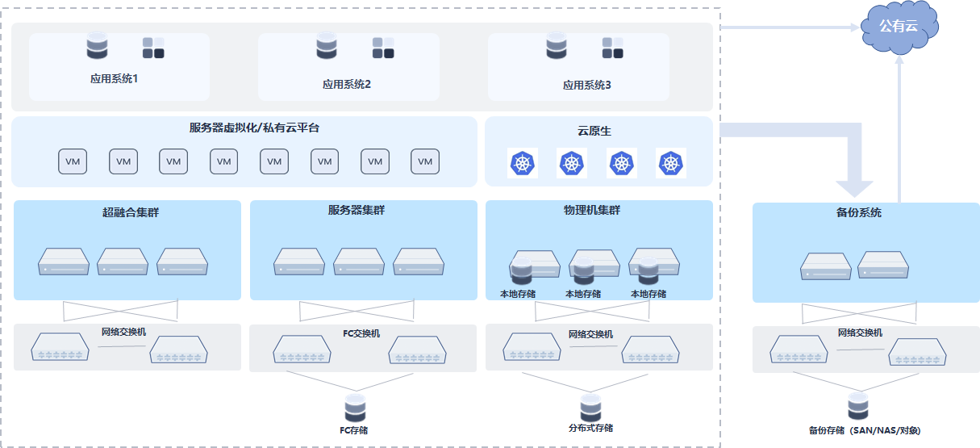Click 网络交换机 label under 超融合集群
The width and height of the screenshot is (980, 448).
click(123, 332)
